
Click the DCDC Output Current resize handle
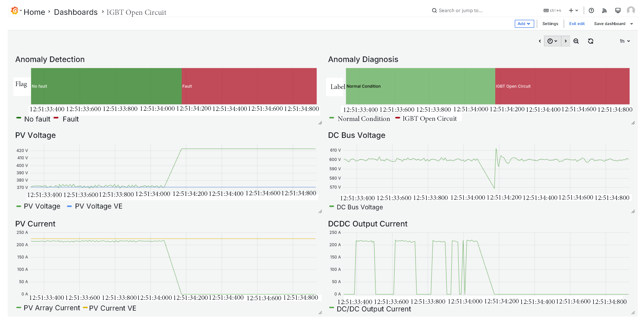pos(633,313)
